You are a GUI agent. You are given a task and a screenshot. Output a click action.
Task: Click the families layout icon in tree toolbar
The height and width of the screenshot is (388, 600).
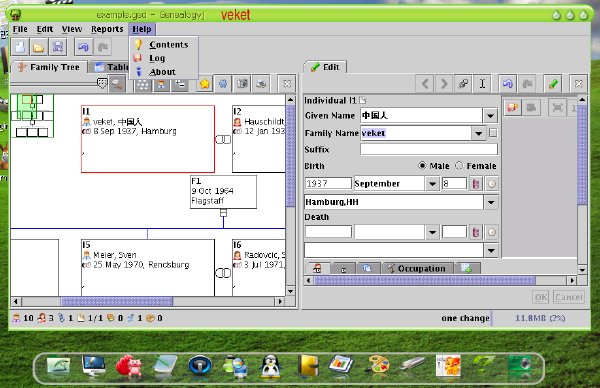(143, 84)
